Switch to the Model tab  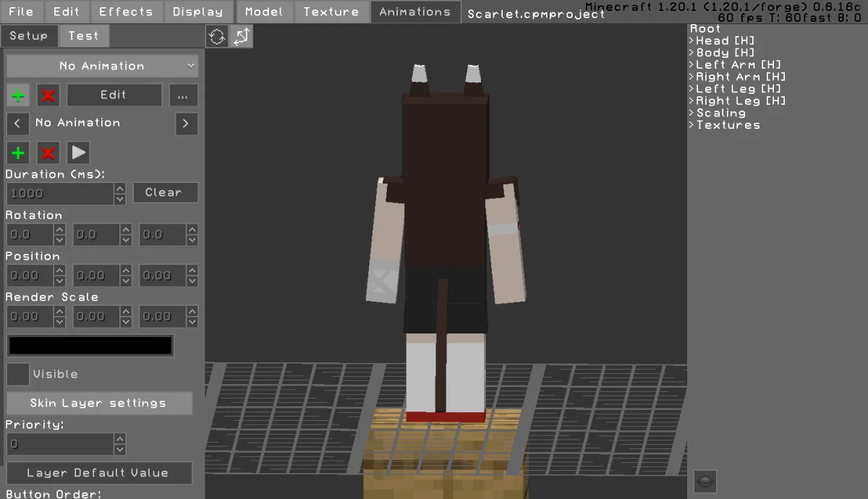tap(264, 12)
